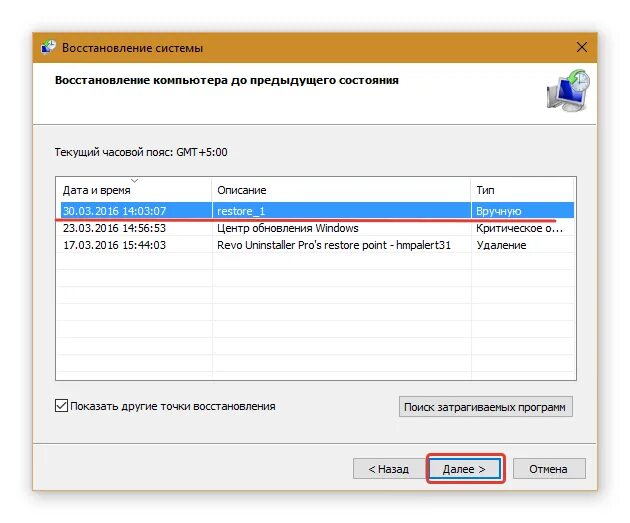
Task: Click 'Текущий часовой пояс: GMT+5:00' text
Action: coord(141,152)
